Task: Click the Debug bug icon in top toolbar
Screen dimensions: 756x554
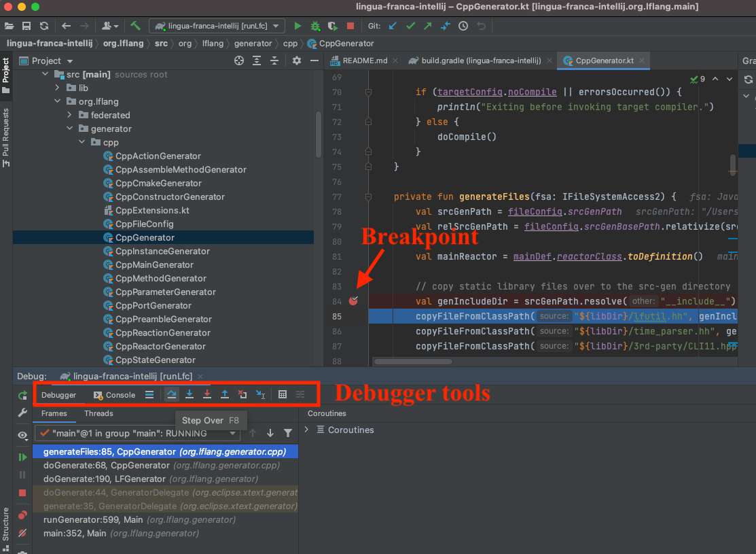Action: point(315,26)
